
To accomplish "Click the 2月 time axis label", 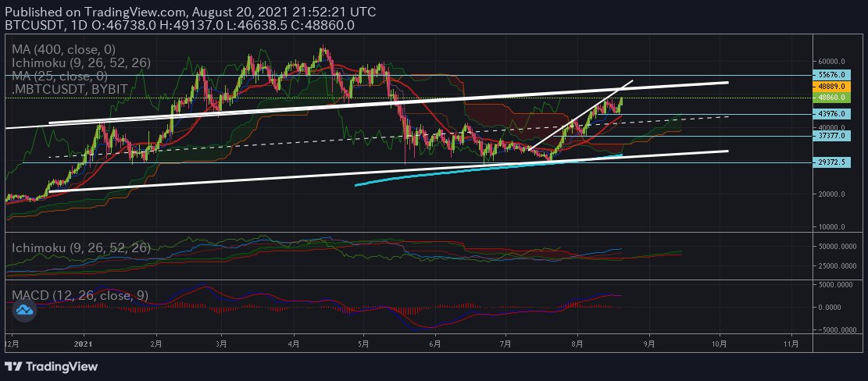I will coord(157,344).
